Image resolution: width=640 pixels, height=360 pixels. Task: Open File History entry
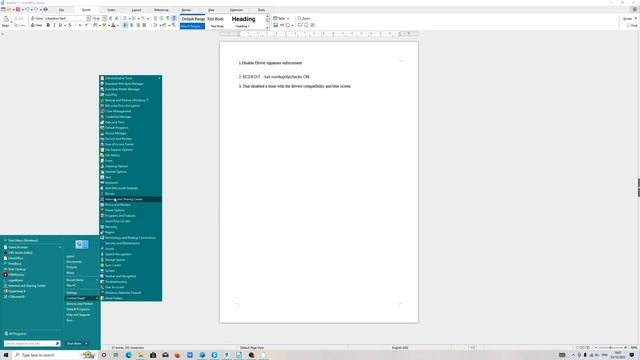[x=131, y=155]
